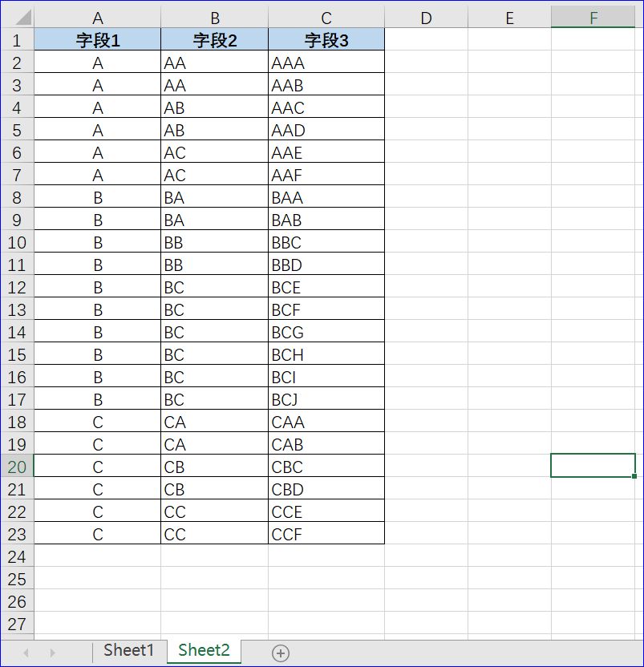Screen dimensions: 644x667
Task: Click cell A2 with value A
Action: click(98, 63)
